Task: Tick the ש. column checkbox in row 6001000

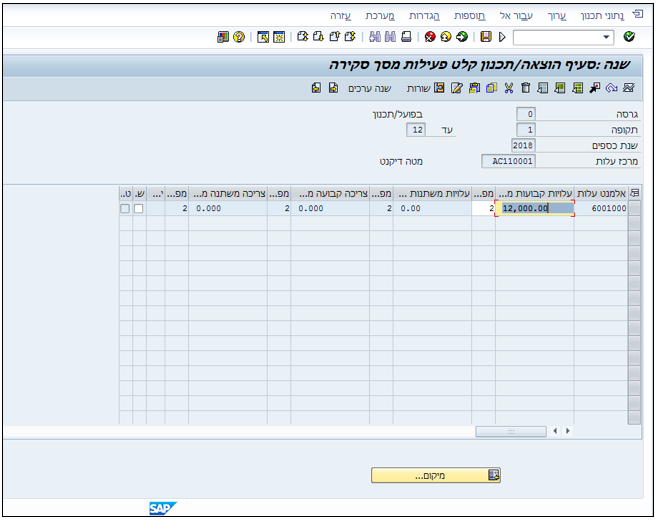Action: point(138,209)
